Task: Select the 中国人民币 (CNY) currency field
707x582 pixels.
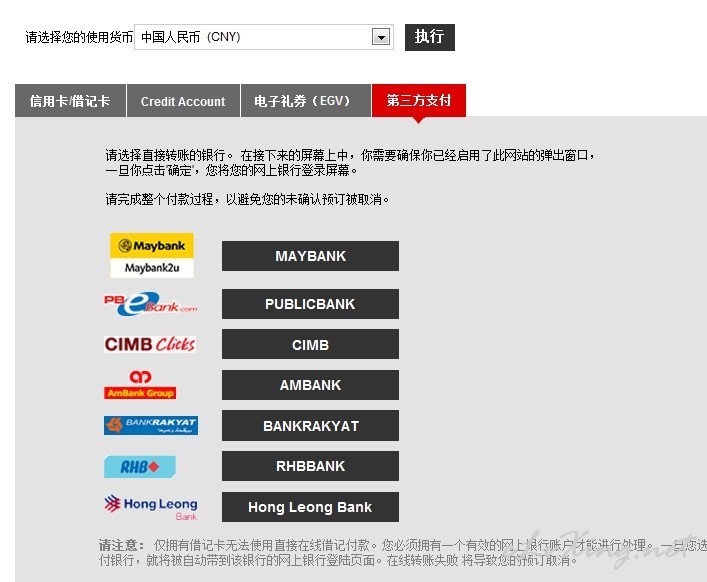Action: [x=264, y=37]
